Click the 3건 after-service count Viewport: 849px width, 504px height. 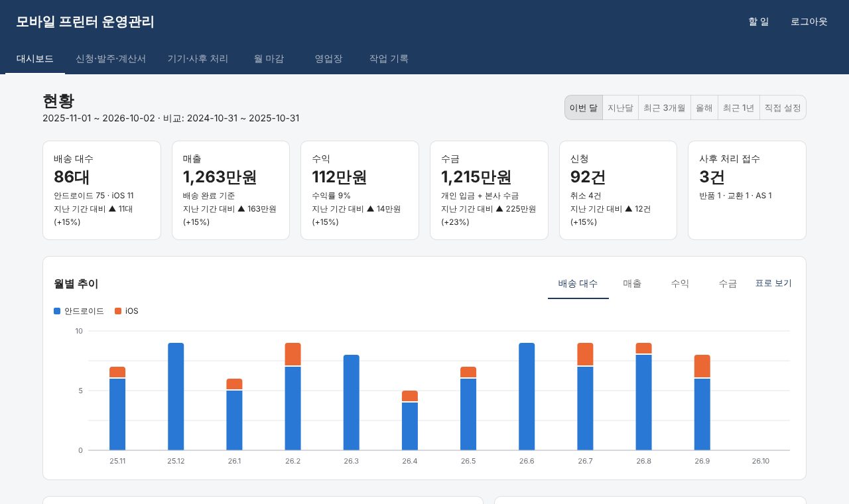point(712,177)
